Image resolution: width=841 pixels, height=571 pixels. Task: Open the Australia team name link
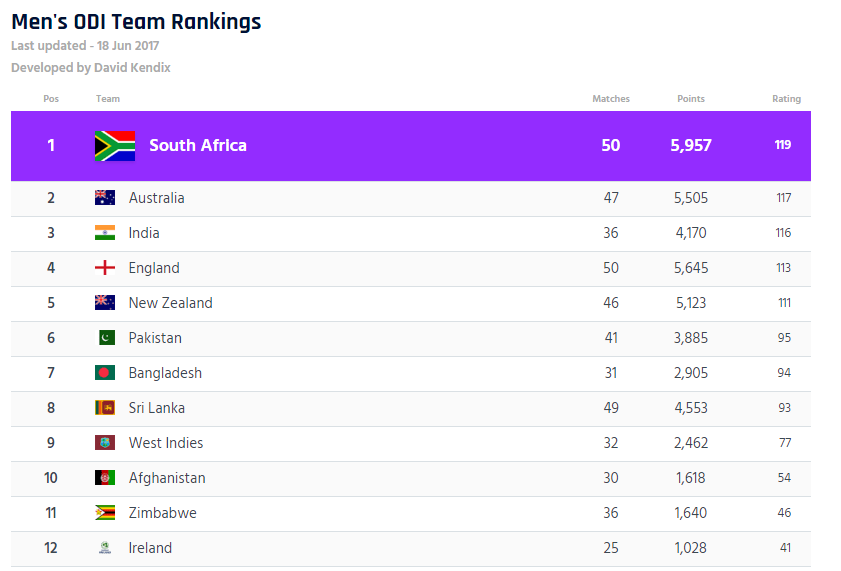[157, 198]
